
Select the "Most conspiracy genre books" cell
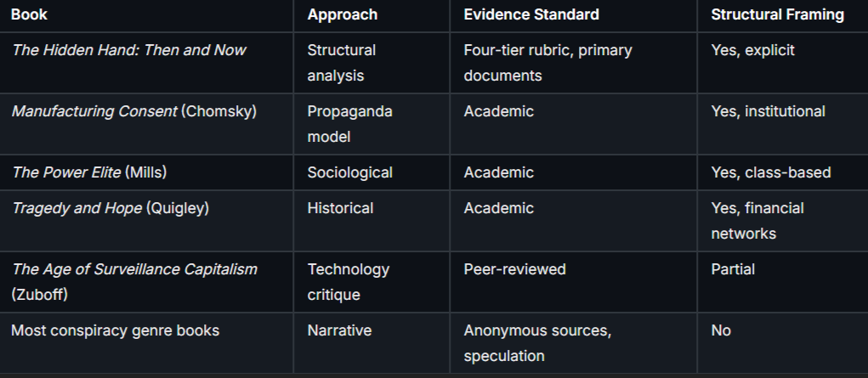pyautogui.click(x=115, y=330)
